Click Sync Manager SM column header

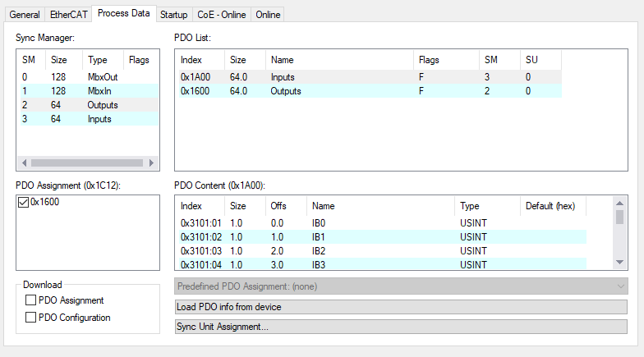pyautogui.click(x=33, y=60)
